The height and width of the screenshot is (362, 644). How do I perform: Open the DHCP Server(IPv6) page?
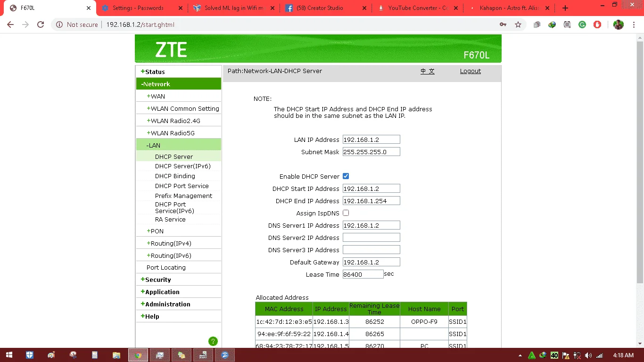(x=183, y=166)
